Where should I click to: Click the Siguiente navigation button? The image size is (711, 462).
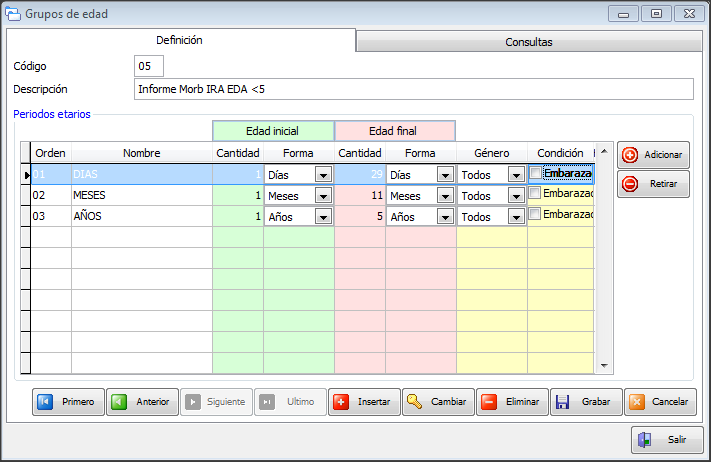216,402
